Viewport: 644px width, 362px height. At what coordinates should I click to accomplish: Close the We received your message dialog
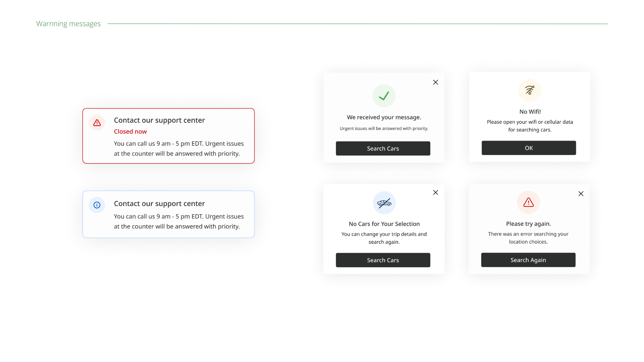pyautogui.click(x=435, y=82)
